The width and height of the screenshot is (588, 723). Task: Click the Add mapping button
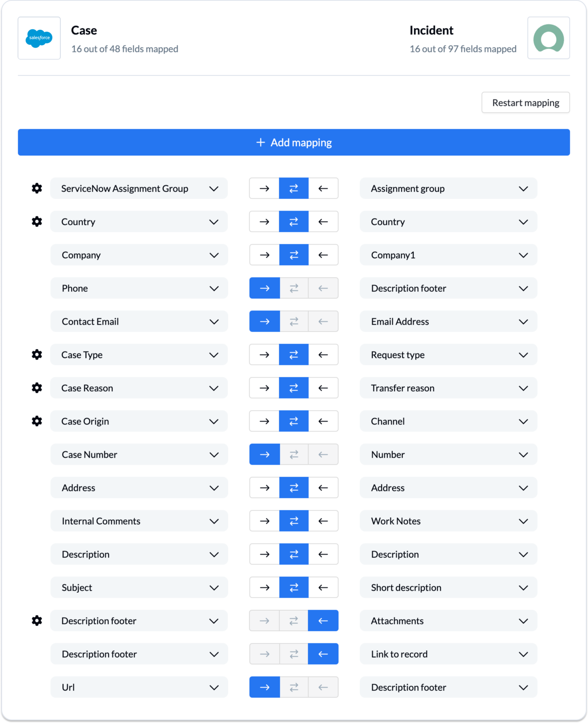point(294,142)
